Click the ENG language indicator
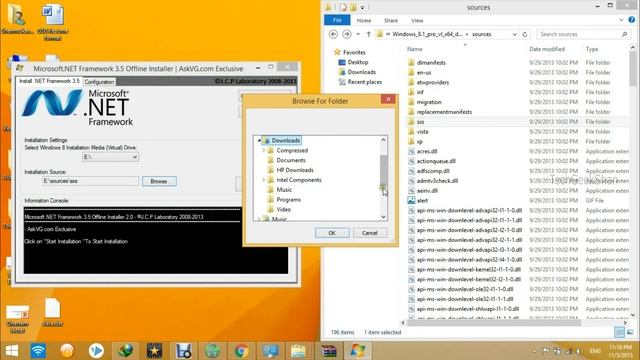Image resolution: width=640 pixels, height=360 pixels. (595, 351)
